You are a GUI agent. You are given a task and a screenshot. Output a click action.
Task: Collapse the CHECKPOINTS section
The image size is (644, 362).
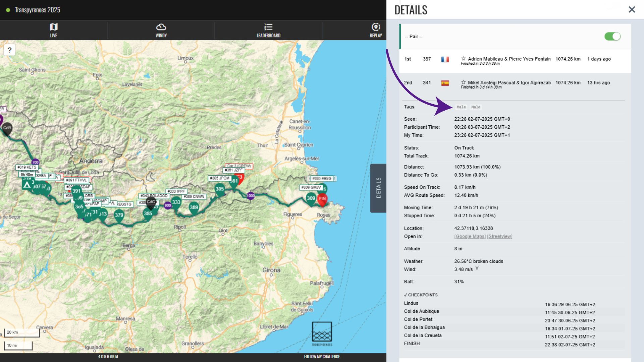[421, 295]
